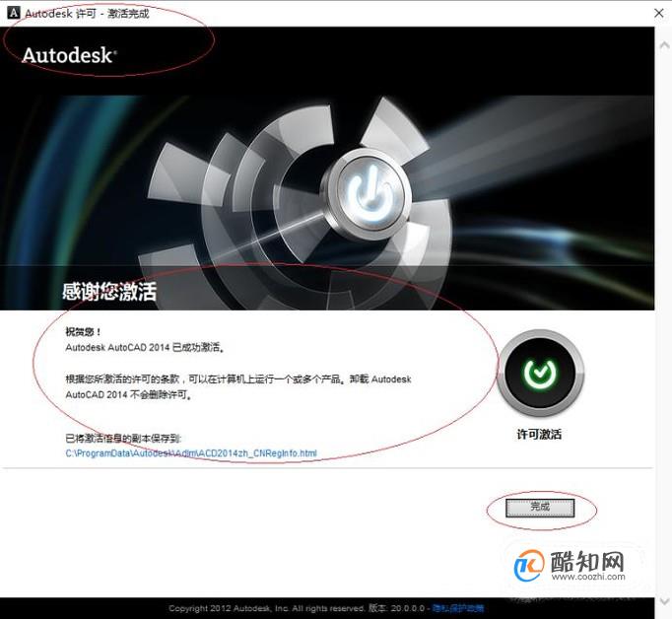This screenshot has height=619, width=672.
Task: Click the 完成 finish button
Action: pos(540,508)
